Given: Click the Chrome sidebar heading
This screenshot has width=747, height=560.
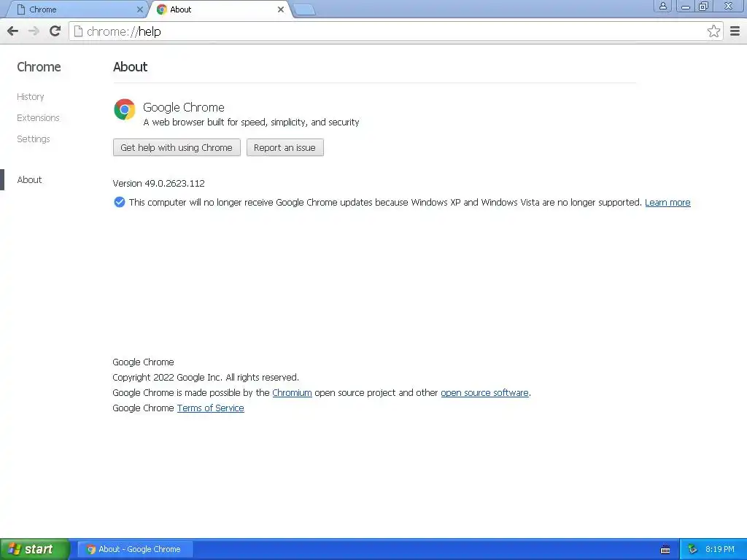Looking at the screenshot, I should 39,67.
